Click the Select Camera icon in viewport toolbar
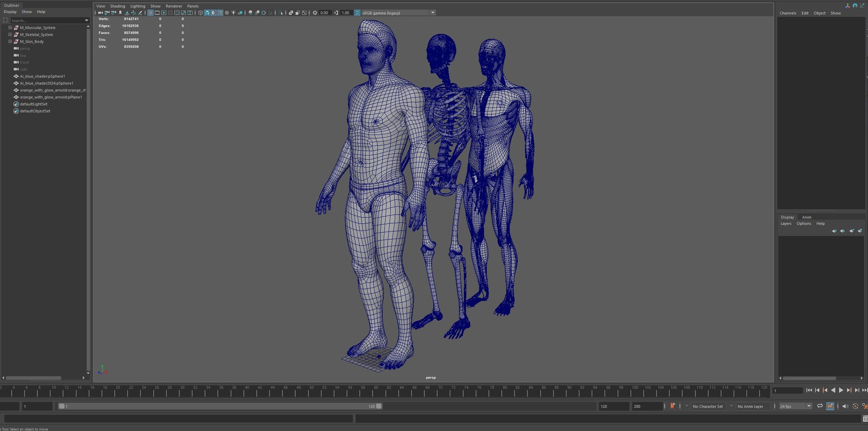The height and width of the screenshot is (431, 868). coord(100,13)
